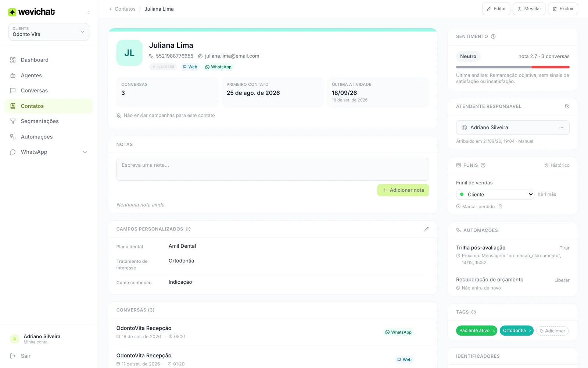The height and width of the screenshot is (368, 588).
Task: Click the Excluir button
Action: point(563,9)
